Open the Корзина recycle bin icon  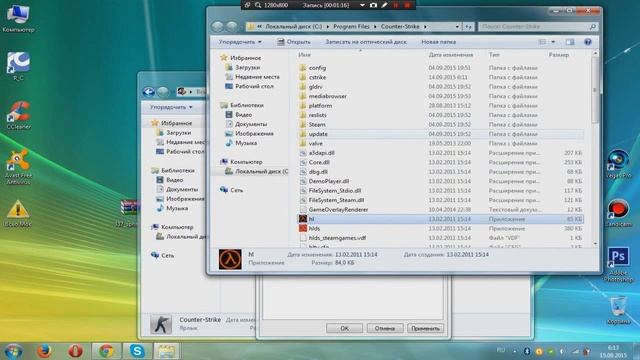click(x=618, y=310)
